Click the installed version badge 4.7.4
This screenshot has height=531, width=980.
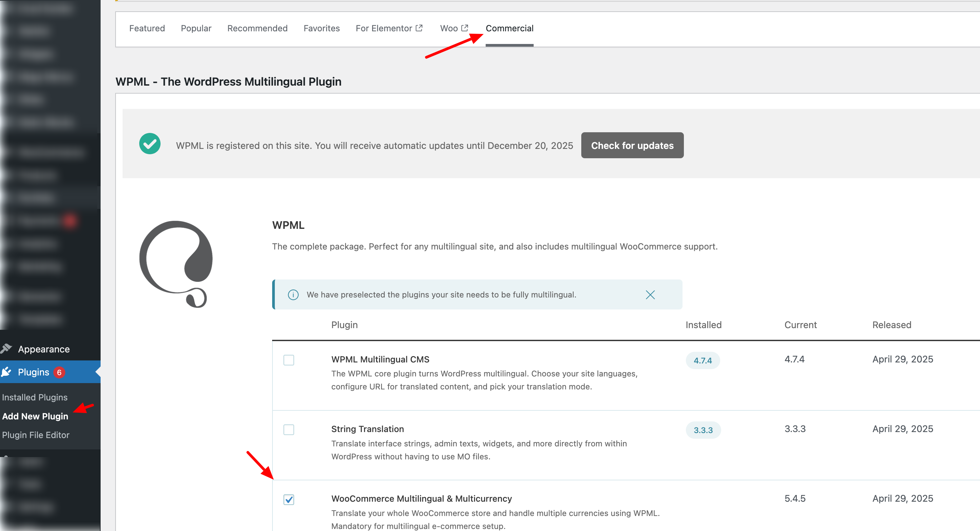click(x=703, y=360)
